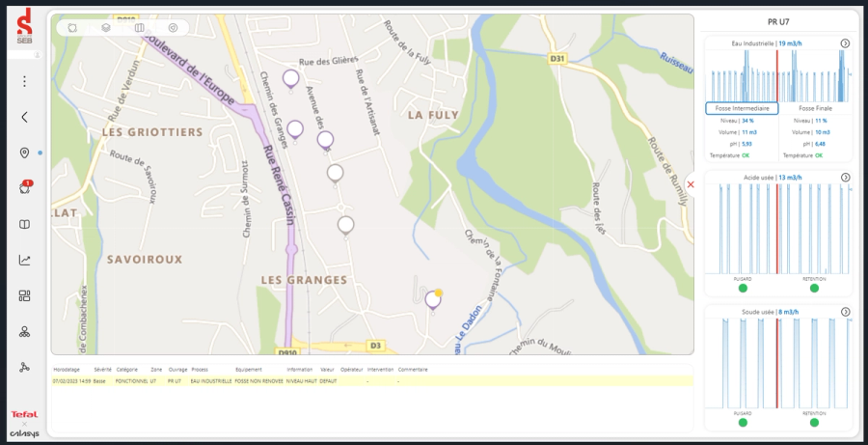
Task: Click the Eau Industrielle flow chart
Action: pos(778,76)
